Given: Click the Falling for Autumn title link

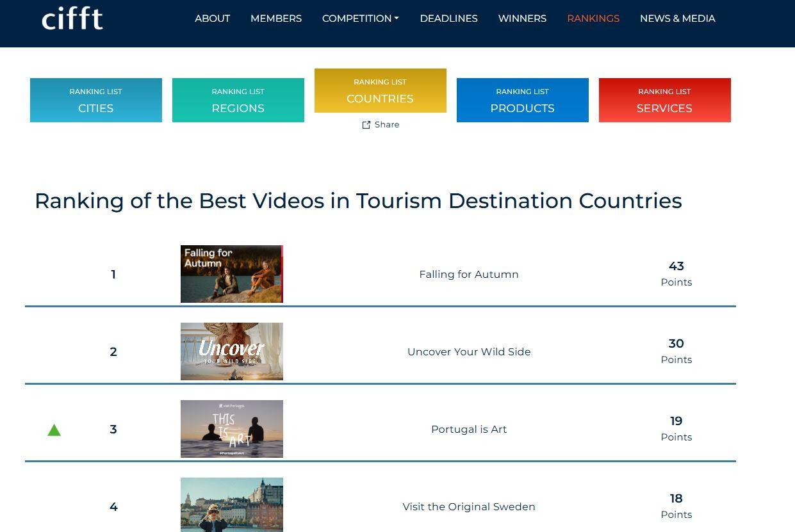Looking at the screenshot, I should coord(468,274).
